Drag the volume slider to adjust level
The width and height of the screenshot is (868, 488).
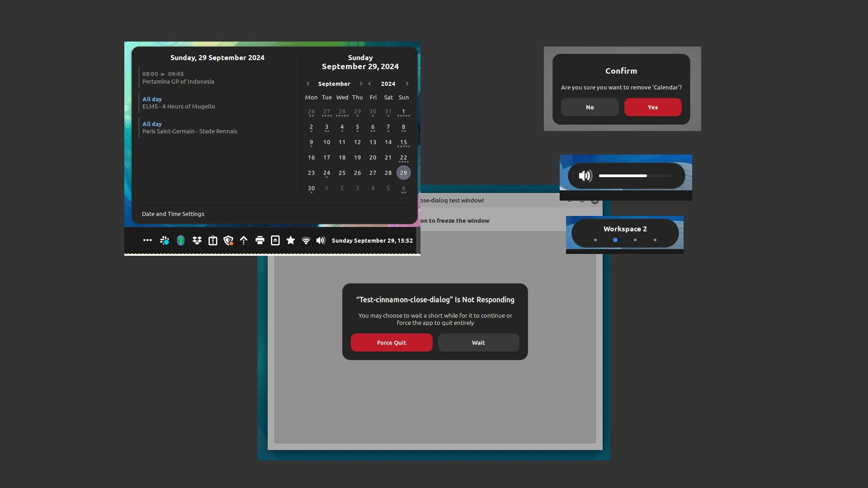(646, 176)
